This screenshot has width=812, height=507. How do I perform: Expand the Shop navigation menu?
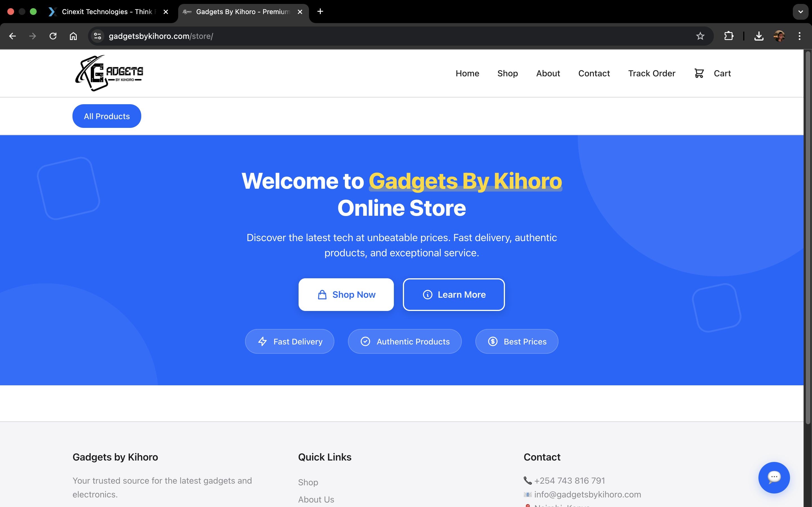tap(507, 73)
